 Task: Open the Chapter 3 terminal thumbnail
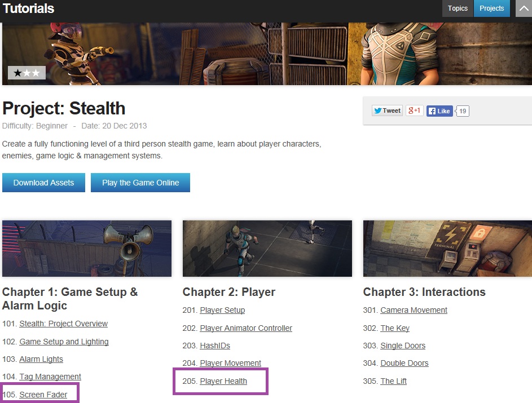[447, 249]
